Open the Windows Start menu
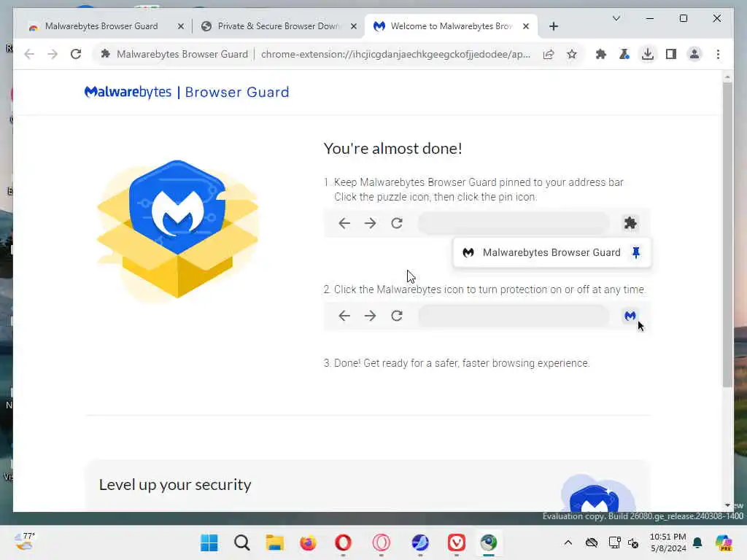 (x=209, y=542)
